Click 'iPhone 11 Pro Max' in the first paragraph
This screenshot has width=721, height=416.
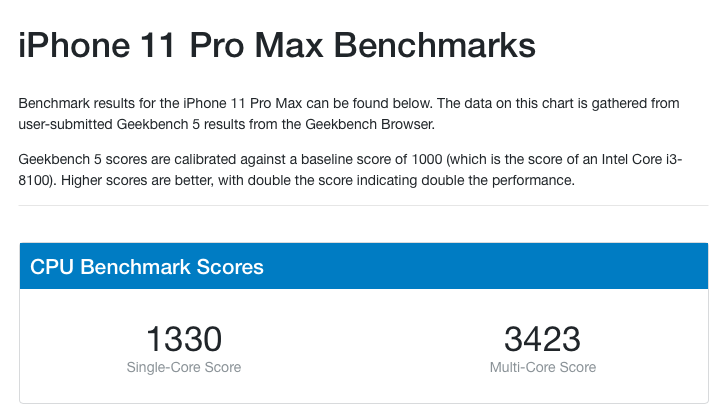(x=243, y=103)
